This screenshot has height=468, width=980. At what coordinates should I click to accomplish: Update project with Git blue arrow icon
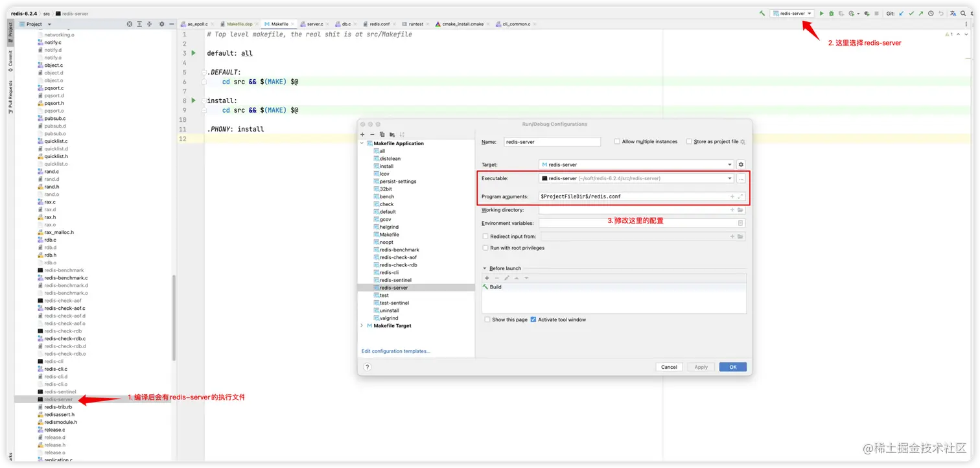[901, 13]
